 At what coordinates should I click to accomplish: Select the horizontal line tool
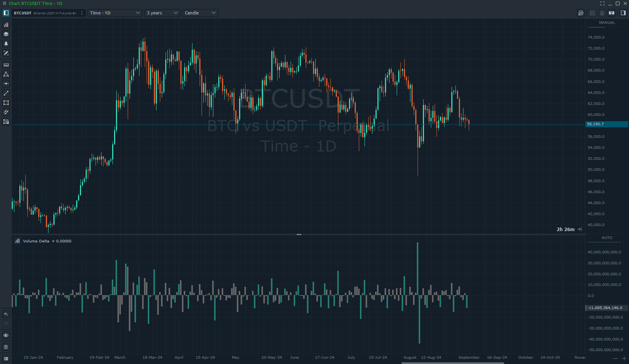(x=6, y=84)
